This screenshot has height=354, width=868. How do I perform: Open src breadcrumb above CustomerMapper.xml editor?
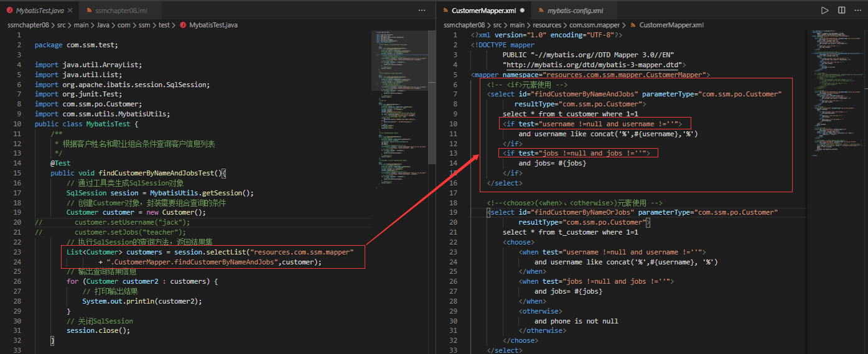click(x=499, y=25)
